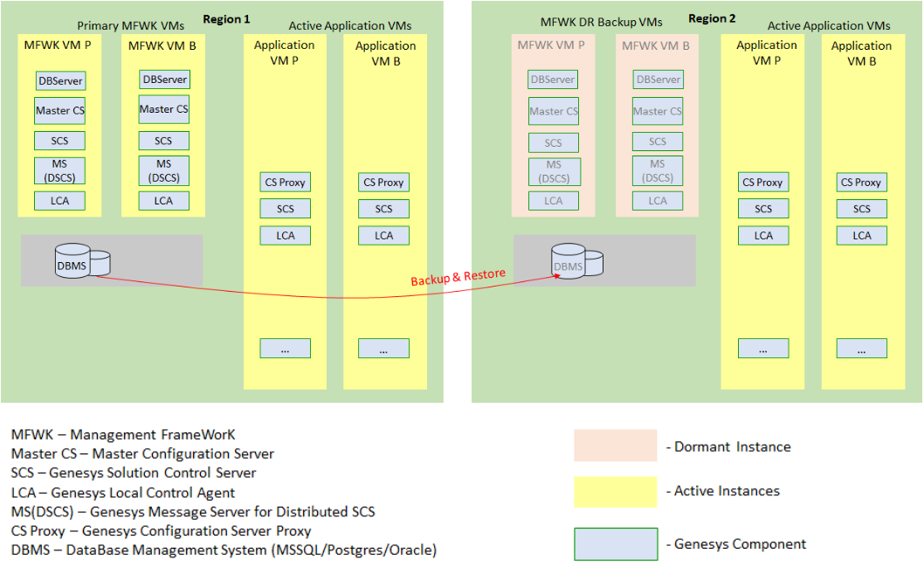Image resolution: width=924 pixels, height=567 pixels.
Task: Select the yellow Active Instances legend swatch
Action: click(x=615, y=491)
